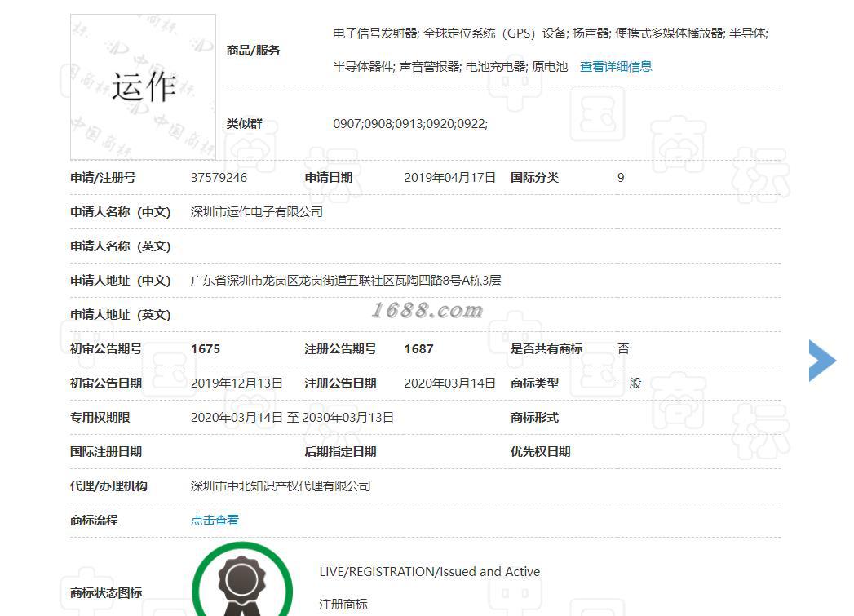The width and height of the screenshot is (854, 616).
Task: Select registration number 37579246
Action: pos(219,178)
